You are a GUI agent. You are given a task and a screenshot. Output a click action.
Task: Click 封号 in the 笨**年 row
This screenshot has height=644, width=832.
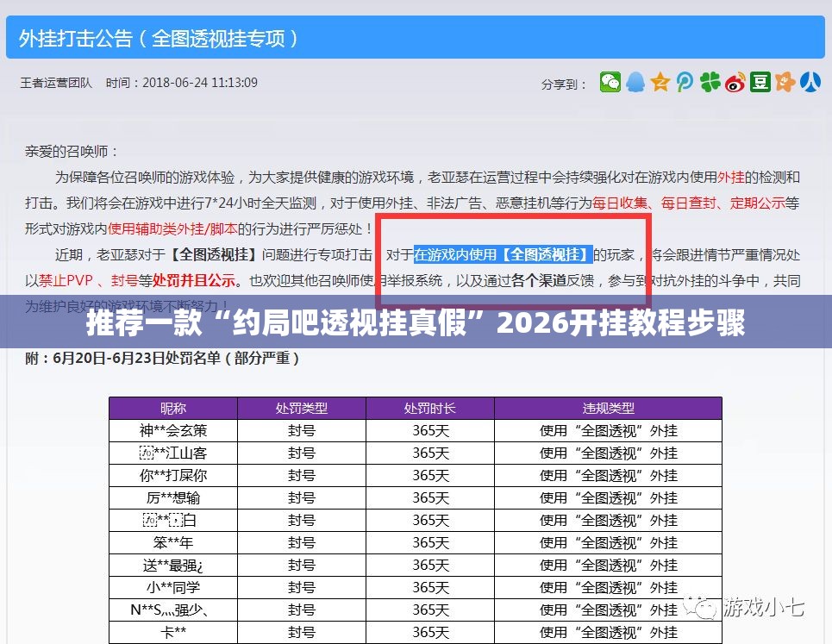[x=302, y=542]
